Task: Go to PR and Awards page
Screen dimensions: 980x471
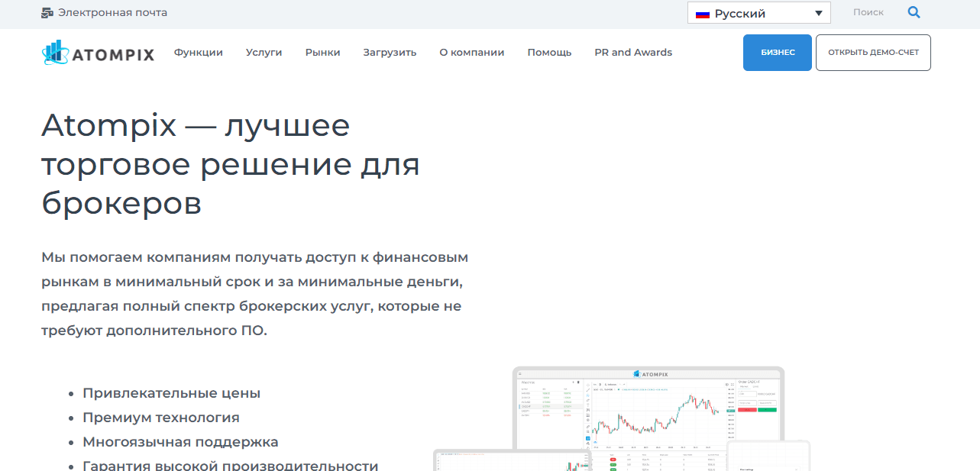Action: [633, 52]
